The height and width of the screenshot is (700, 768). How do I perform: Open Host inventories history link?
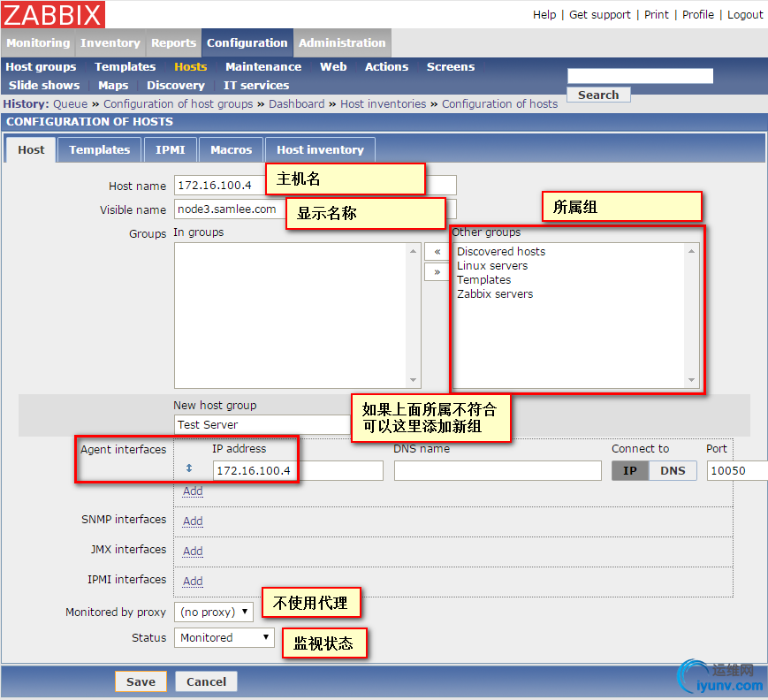[x=383, y=103]
